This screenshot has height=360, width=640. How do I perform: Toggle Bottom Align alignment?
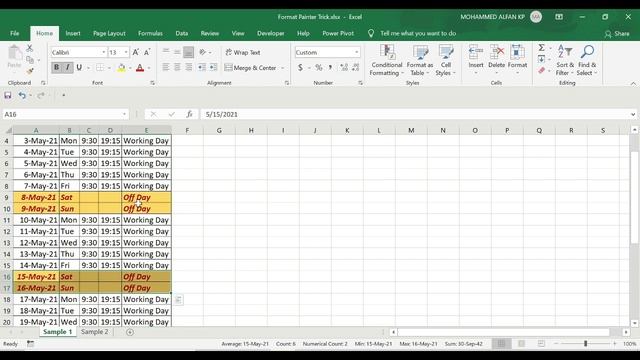pos(189,52)
